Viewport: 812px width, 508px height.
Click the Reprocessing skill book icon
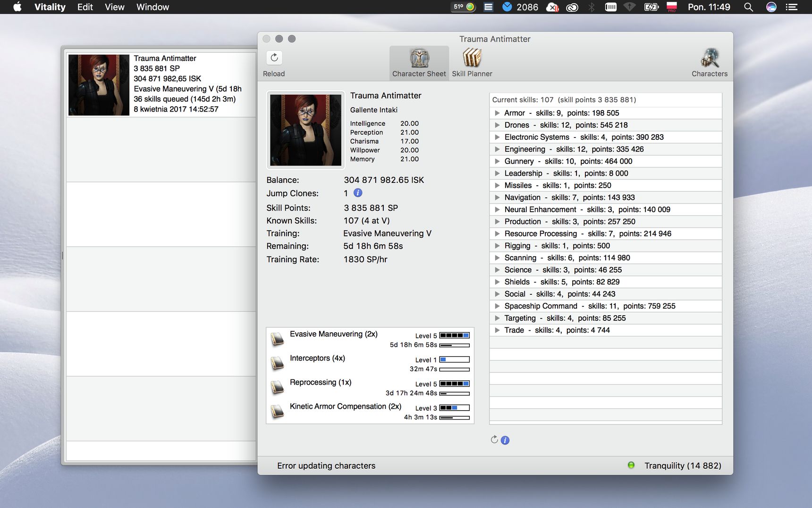point(277,387)
